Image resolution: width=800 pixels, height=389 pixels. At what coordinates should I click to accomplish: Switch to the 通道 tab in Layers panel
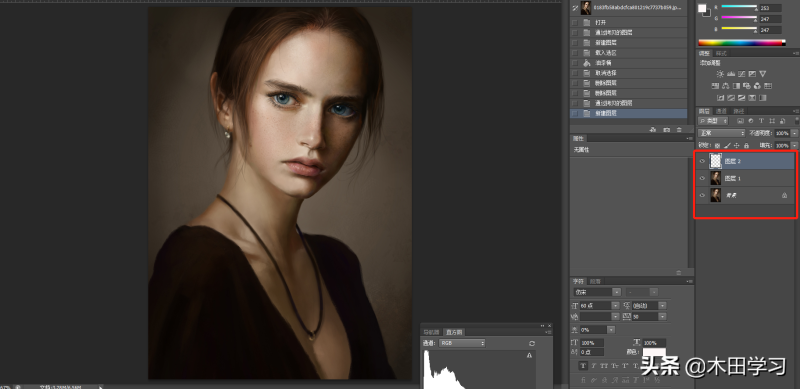coord(721,111)
